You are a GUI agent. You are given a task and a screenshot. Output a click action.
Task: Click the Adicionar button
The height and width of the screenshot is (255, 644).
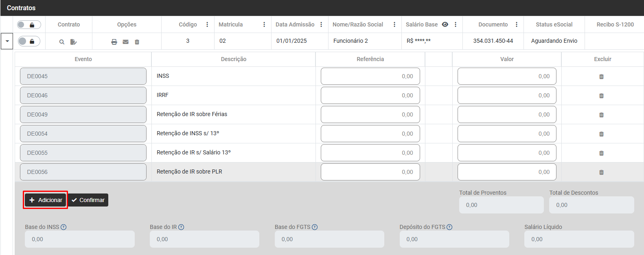coord(46,200)
